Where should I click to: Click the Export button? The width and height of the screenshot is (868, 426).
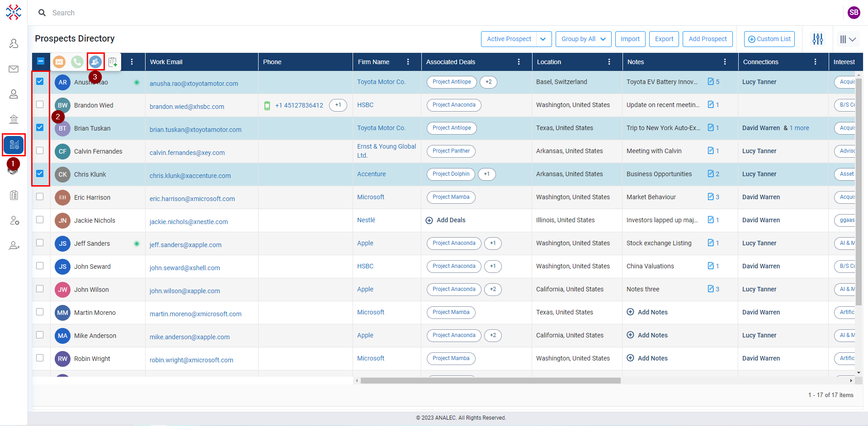(x=664, y=39)
